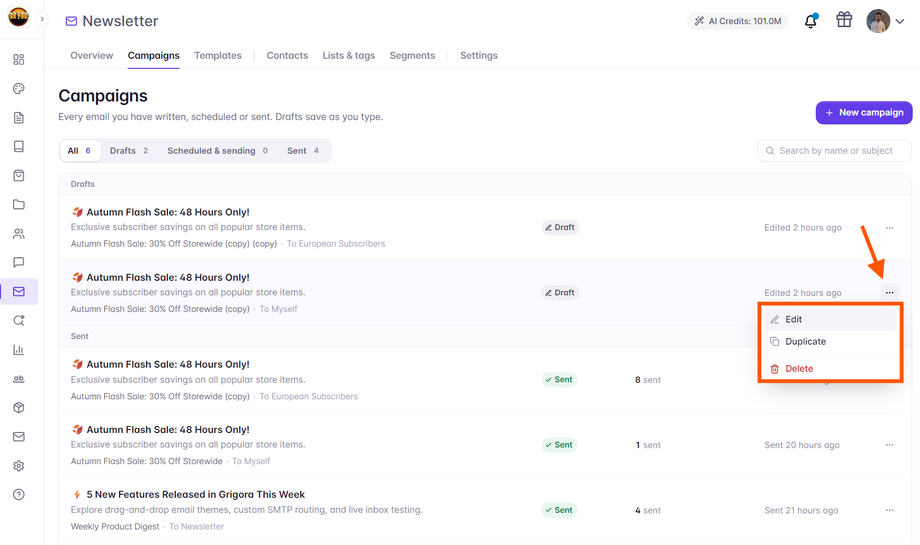
Task: Go to the Segments tab
Action: pos(412,55)
